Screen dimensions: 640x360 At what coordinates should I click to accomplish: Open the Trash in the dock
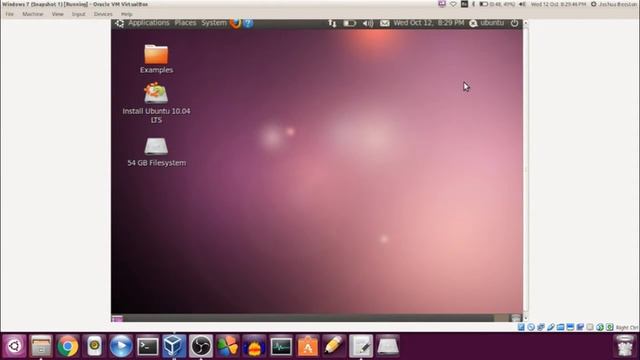[x=624, y=346]
